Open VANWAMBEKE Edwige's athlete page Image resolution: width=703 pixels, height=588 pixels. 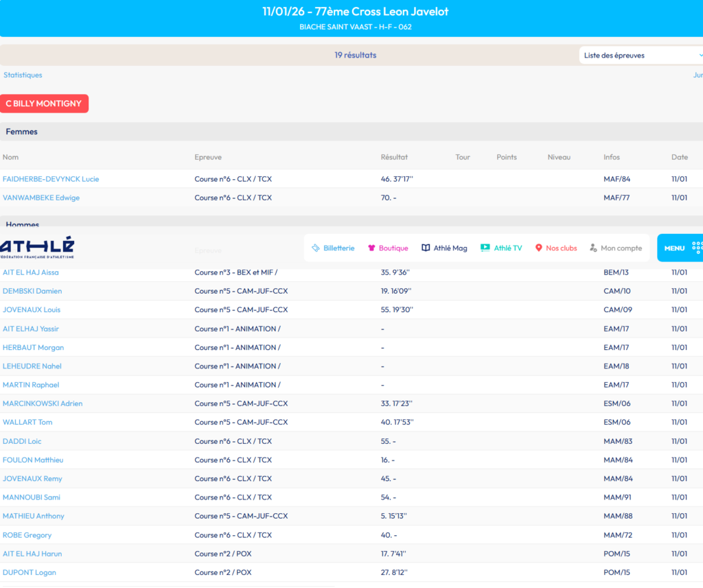coord(41,198)
